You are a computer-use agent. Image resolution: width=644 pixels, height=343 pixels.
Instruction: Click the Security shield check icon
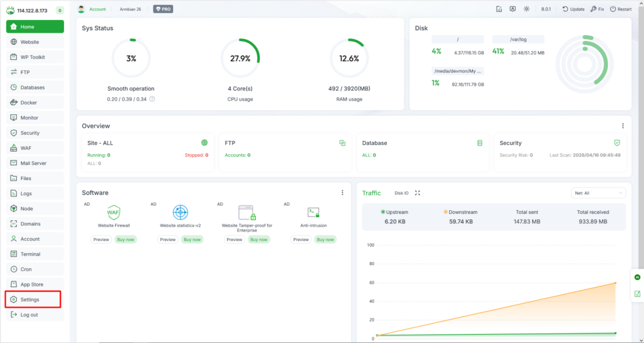coord(617,143)
